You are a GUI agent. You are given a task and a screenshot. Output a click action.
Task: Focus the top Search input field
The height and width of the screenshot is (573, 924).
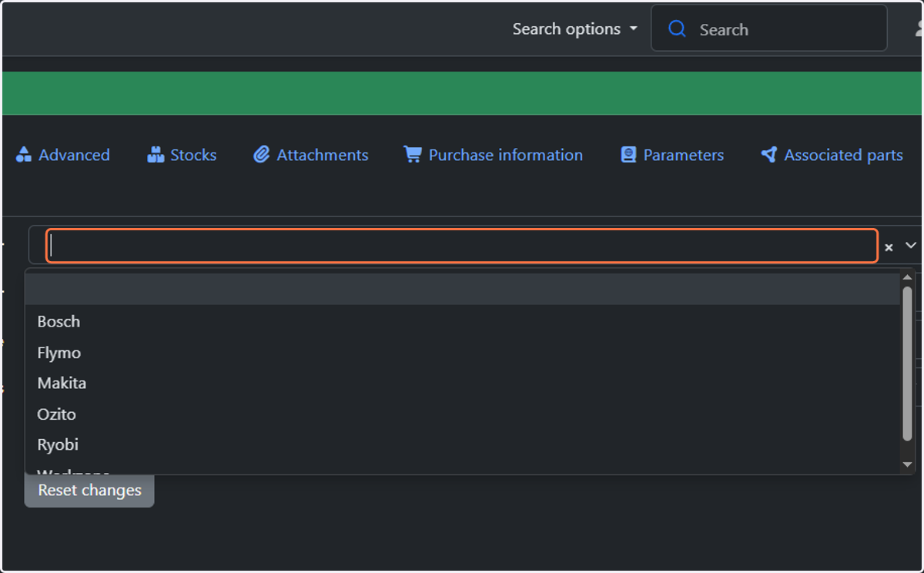768,29
